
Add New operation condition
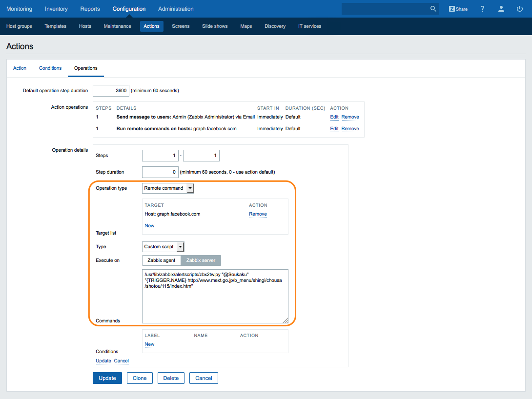[x=149, y=344]
